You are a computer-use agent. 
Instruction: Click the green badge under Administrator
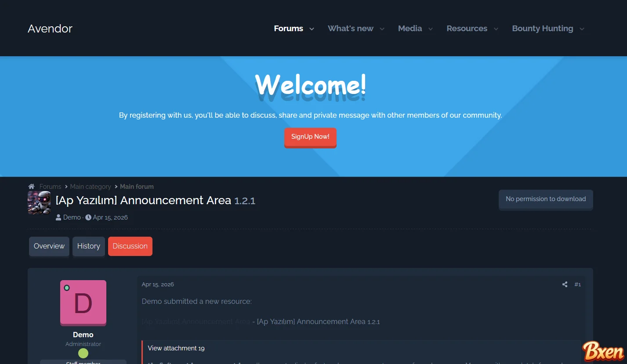coord(83,353)
